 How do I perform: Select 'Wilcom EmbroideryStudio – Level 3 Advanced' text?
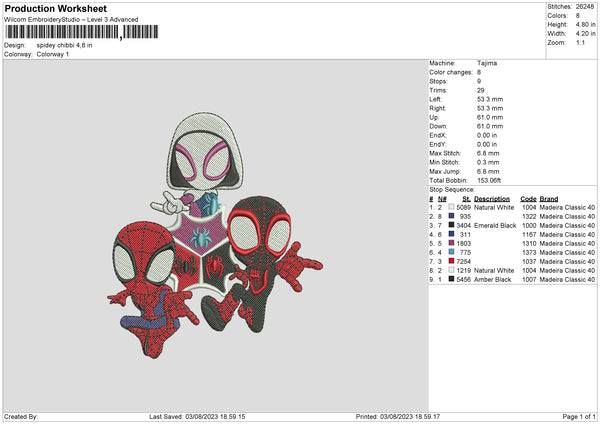pos(71,20)
